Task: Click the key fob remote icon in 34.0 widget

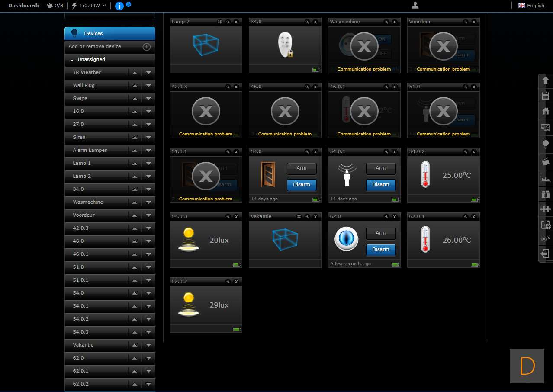Action: pyautogui.click(x=285, y=45)
